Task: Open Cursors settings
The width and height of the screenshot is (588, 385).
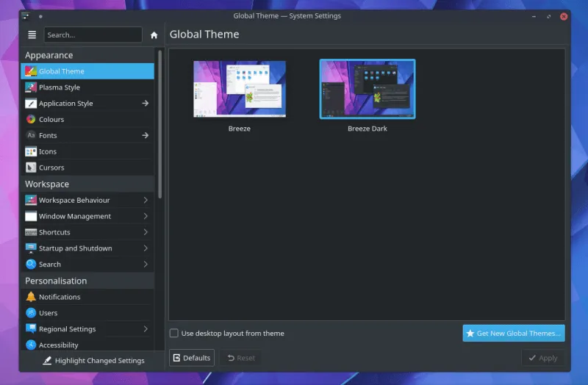Action: pyautogui.click(x=51, y=168)
